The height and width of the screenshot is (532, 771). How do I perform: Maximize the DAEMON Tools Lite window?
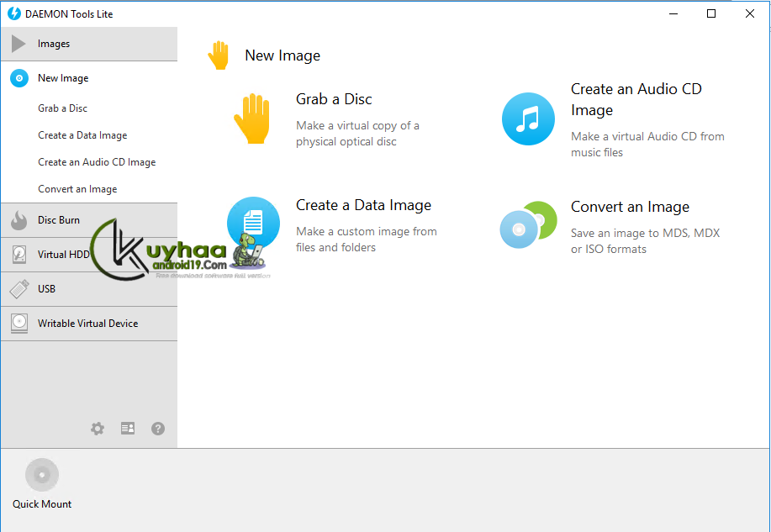pos(711,13)
